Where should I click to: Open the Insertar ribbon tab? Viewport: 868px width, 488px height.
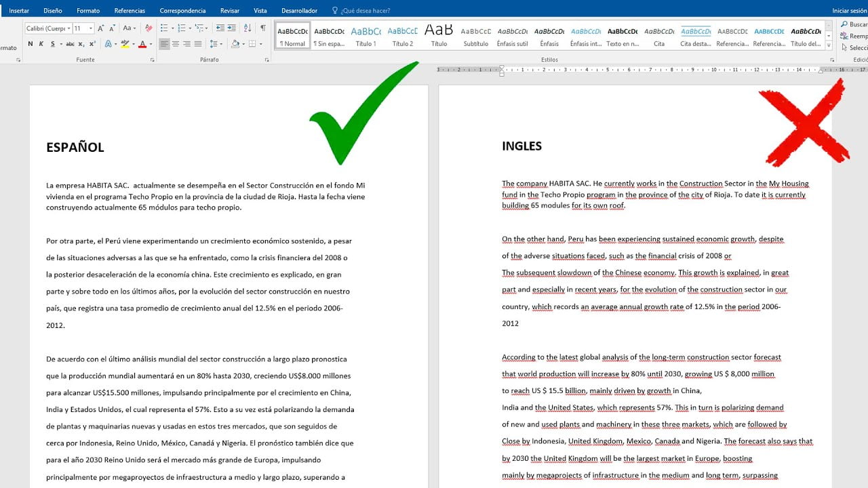point(19,11)
